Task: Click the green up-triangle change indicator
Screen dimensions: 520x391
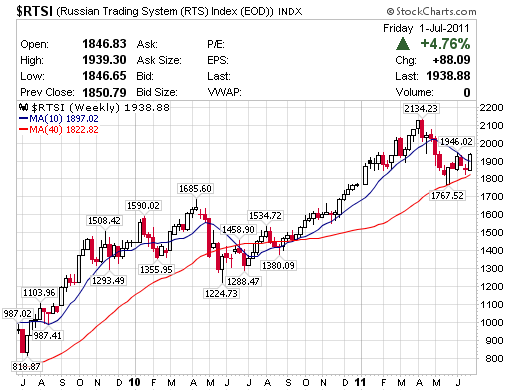Action: (x=403, y=44)
